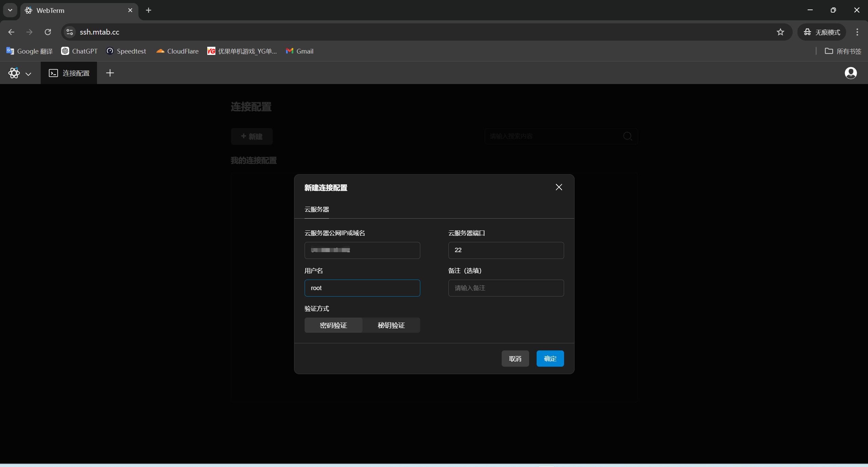This screenshot has width=868, height=467.
Task: Reload the page
Action: click(x=48, y=32)
